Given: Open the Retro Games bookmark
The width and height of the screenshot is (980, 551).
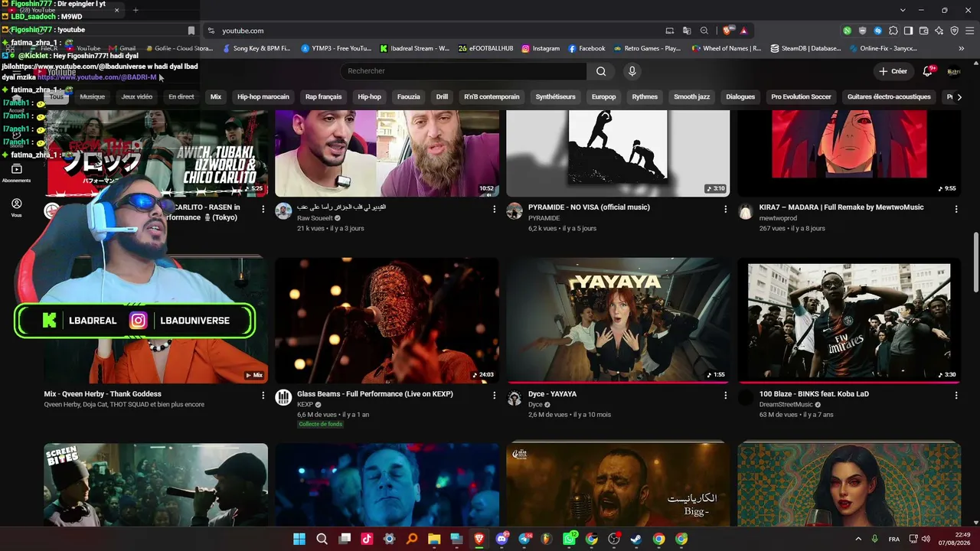Looking at the screenshot, I should tap(646, 48).
